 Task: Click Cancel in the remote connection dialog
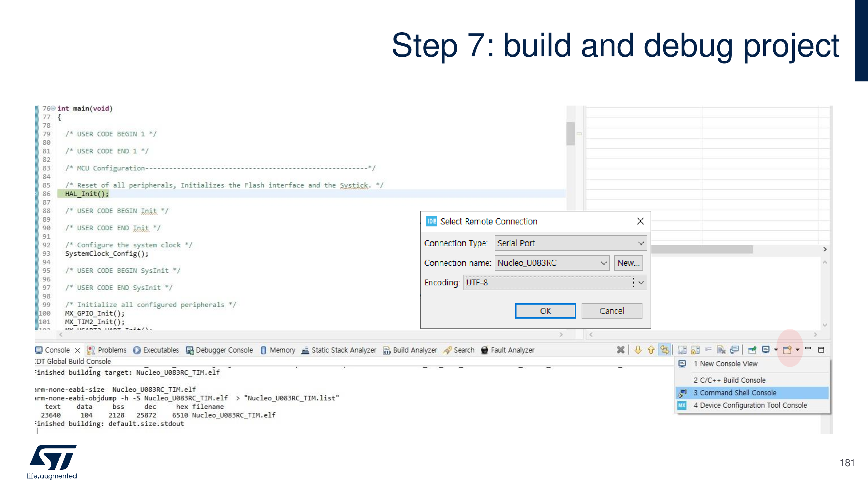click(x=612, y=310)
